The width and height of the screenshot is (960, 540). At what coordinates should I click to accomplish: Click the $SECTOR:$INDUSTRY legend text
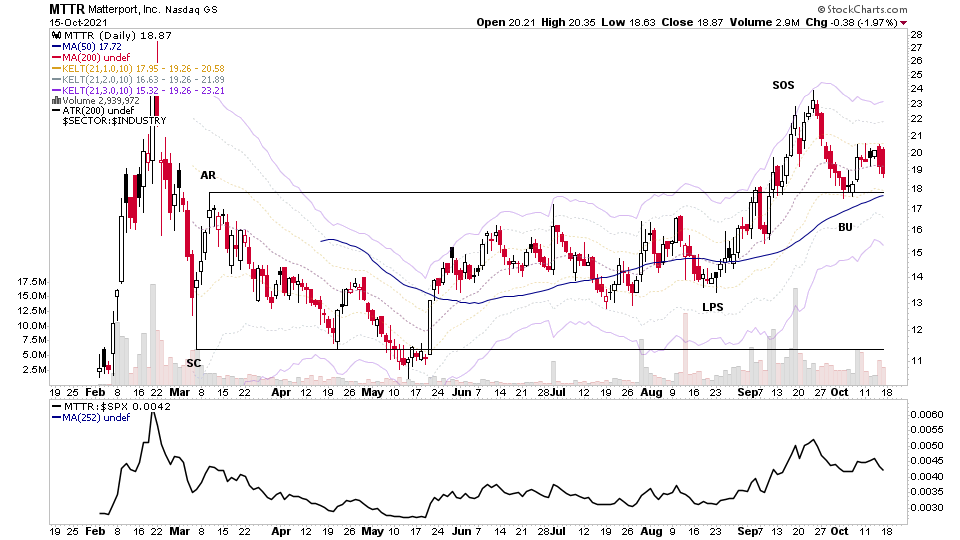click(x=114, y=121)
